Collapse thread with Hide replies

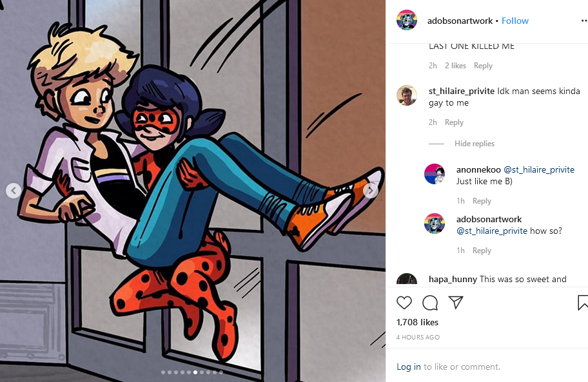[x=475, y=144]
